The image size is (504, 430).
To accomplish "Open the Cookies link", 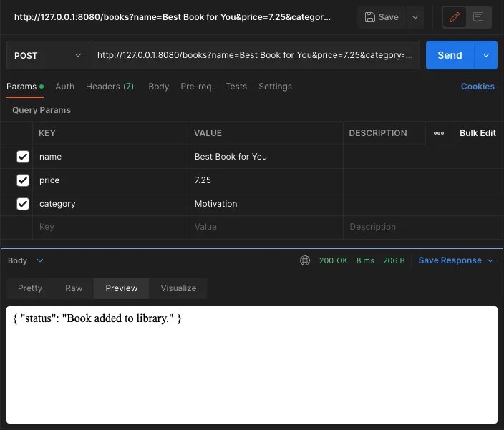I will coord(478,87).
